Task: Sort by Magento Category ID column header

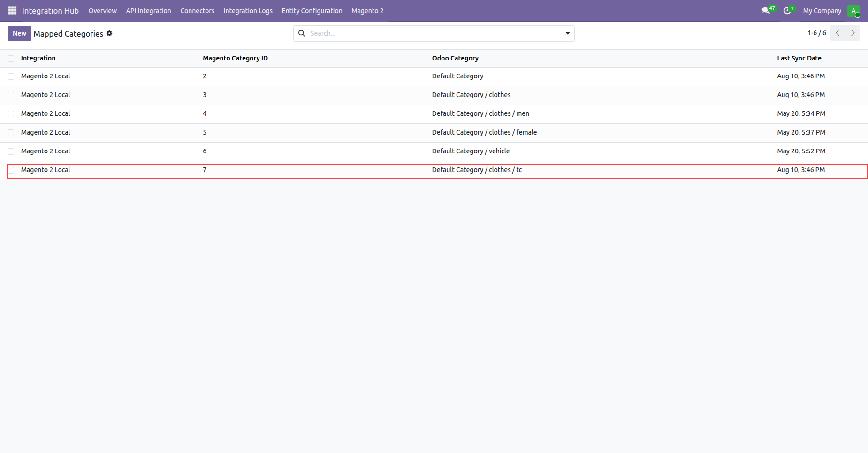Action: click(x=235, y=58)
